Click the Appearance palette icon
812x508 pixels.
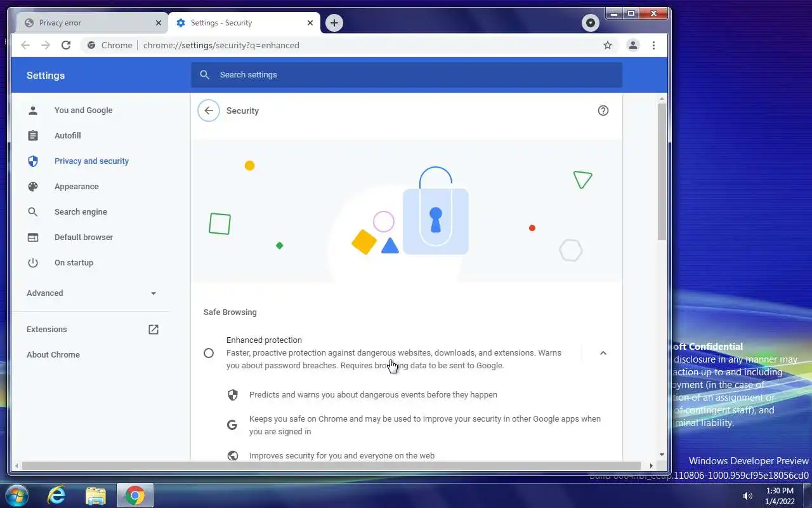coord(33,186)
